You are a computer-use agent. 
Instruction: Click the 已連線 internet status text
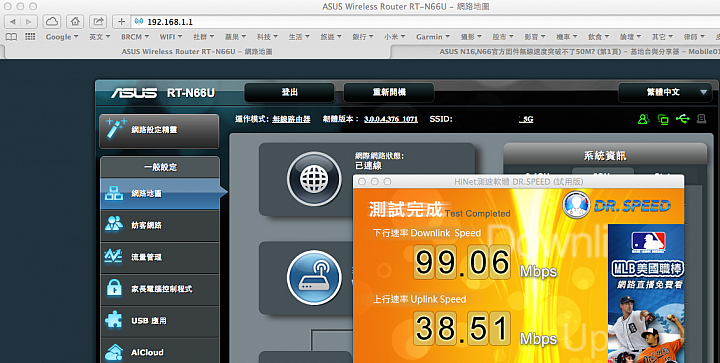[x=368, y=166]
